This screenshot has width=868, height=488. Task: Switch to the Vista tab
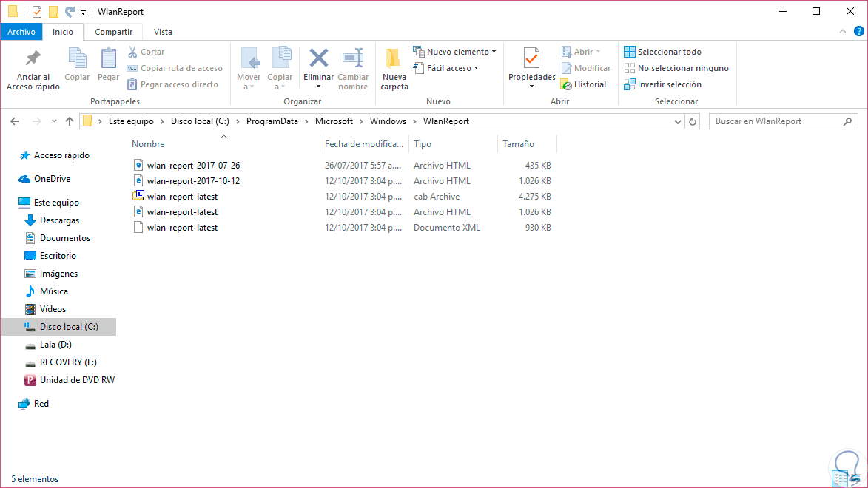[163, 32]
